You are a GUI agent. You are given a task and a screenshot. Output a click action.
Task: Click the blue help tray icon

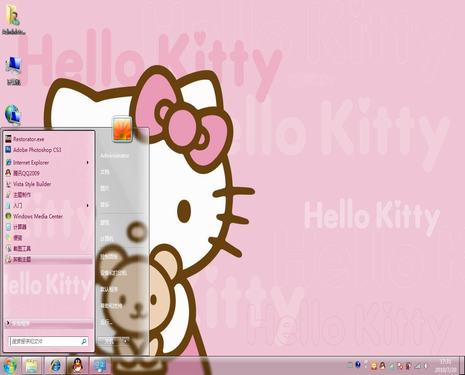pos(358,365)
